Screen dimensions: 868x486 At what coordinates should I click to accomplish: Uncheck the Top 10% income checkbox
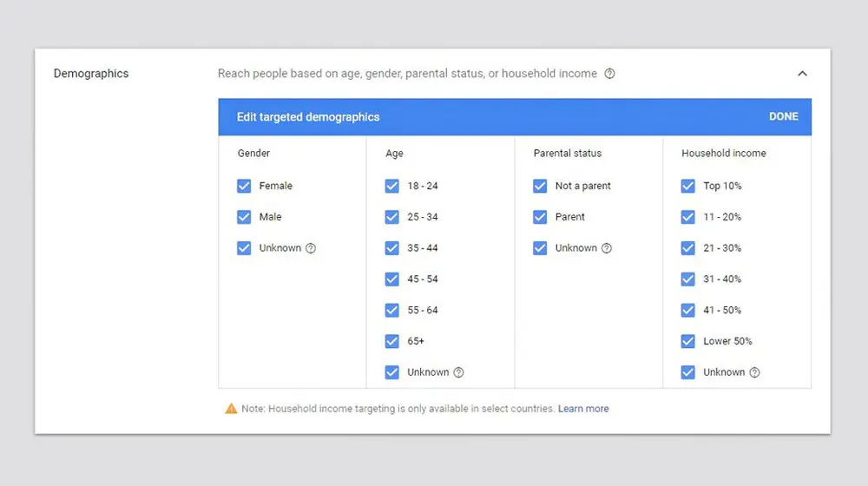coord(688,186)
